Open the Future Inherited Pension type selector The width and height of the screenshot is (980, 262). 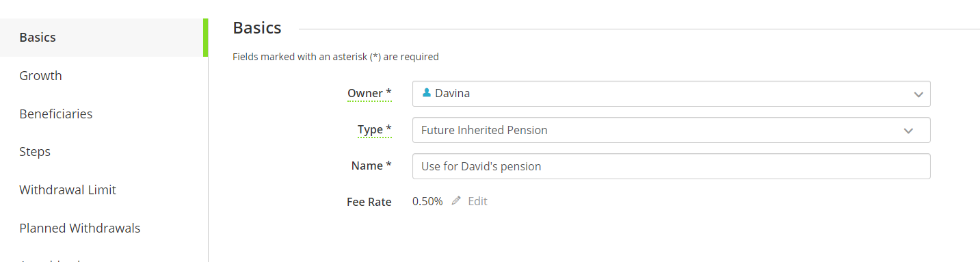(x=671, y=130)
